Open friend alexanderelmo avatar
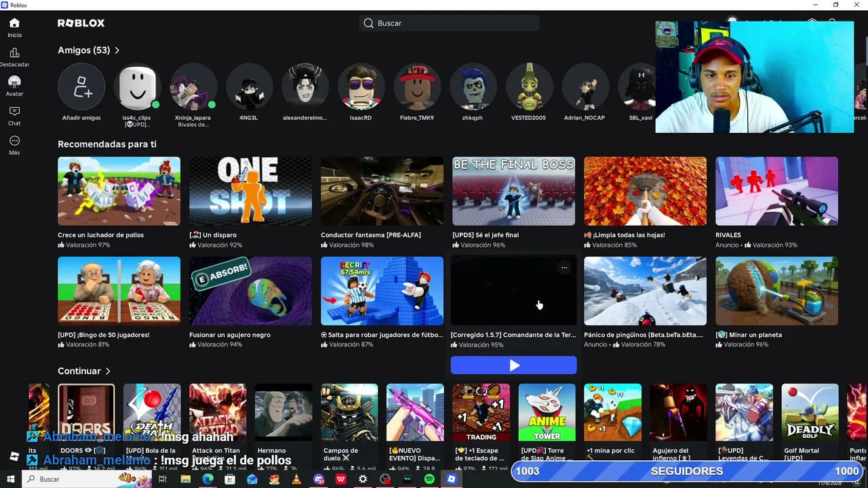The width and height of the screenshot is (868, 488). point(305,87)
